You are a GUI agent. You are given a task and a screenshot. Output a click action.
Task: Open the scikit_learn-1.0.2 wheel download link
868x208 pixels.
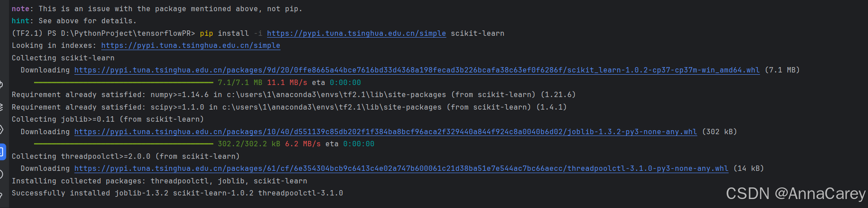(417, 70)
